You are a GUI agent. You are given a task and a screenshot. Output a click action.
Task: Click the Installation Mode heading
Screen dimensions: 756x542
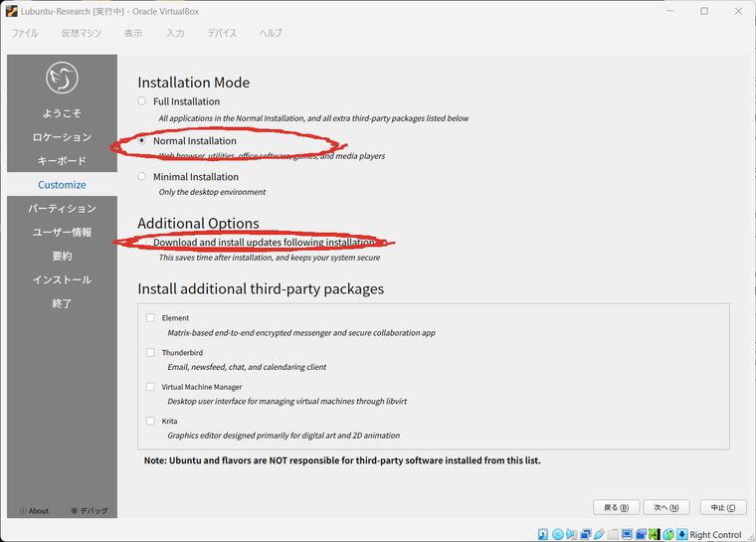(193, 83)
